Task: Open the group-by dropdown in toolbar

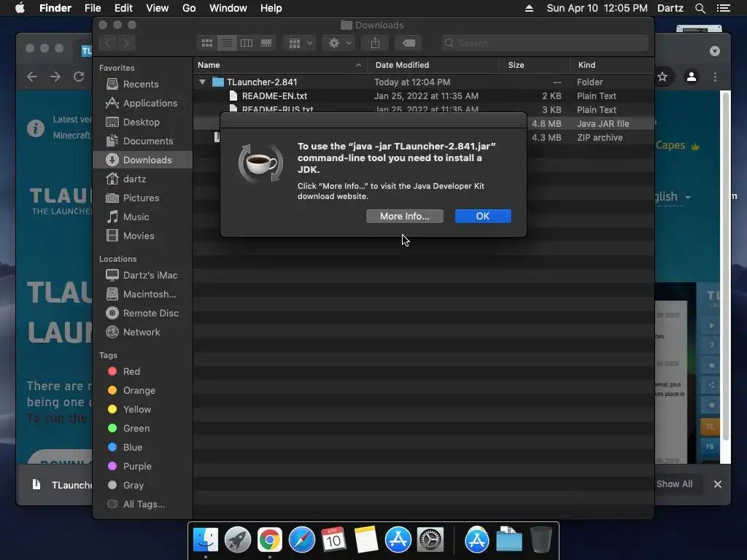Action: point(300,43)
